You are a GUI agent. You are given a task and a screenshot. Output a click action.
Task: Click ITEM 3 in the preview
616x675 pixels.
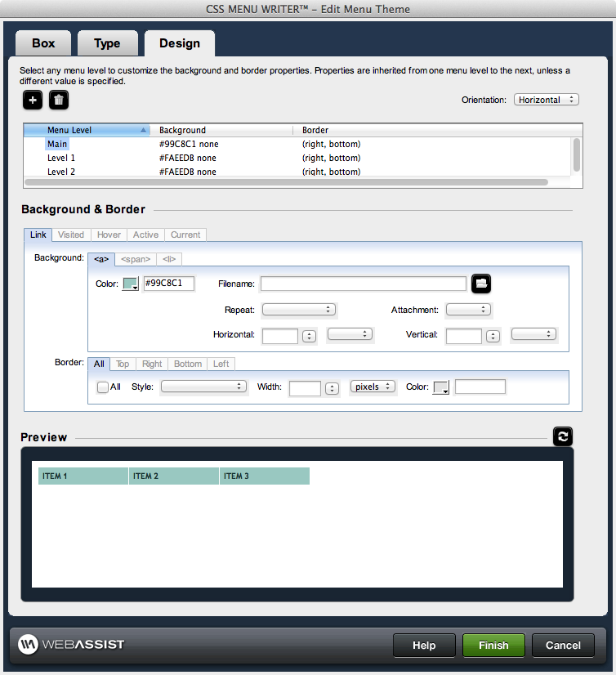click(x=265, y=476)
